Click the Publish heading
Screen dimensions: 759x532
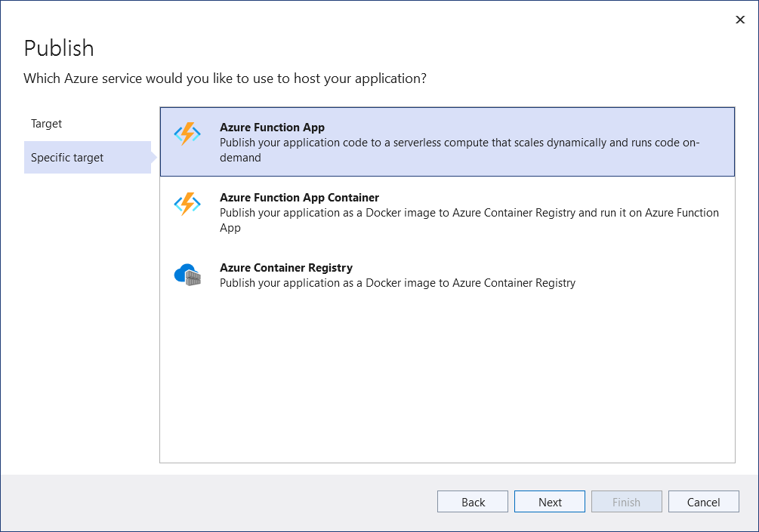(x=59, y=48)
